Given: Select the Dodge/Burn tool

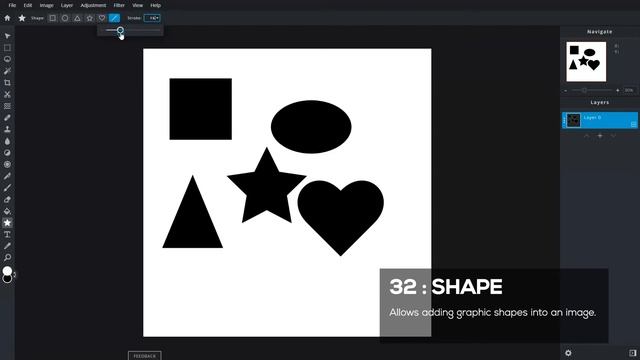Looking at the screenshot, I should point(7,153).
